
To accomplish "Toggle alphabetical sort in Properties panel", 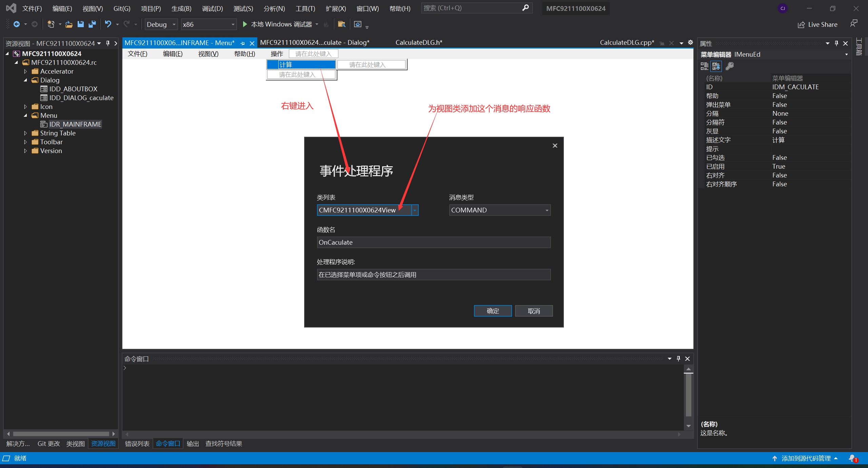I will (x=716, y=66).
